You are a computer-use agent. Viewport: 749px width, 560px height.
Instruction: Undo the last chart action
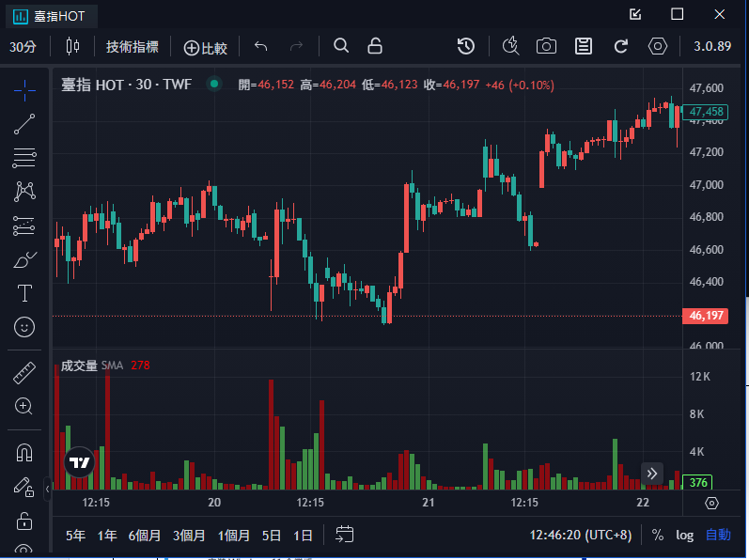point(261,46)
